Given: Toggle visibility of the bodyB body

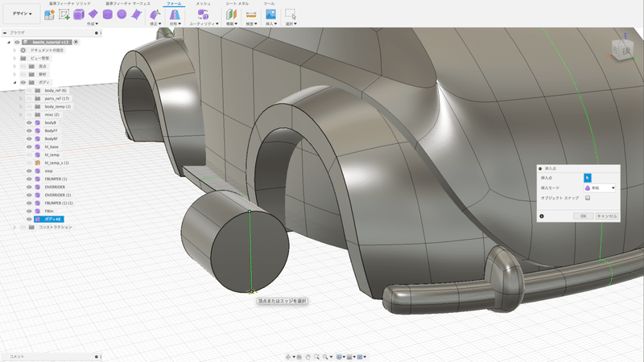Looking at the screenshot, I should tap(29, 122).
